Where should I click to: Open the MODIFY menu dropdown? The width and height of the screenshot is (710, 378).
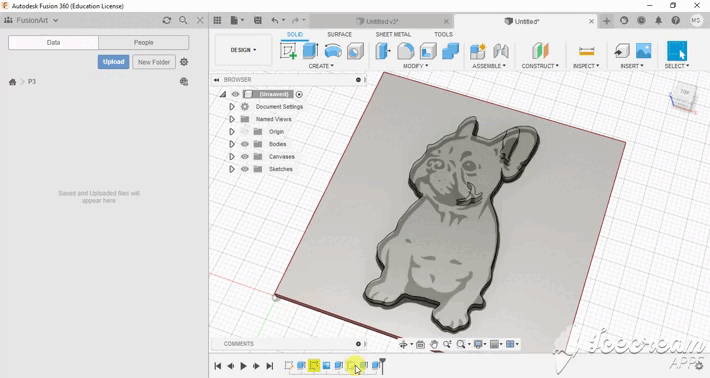(x=416, y=66)
